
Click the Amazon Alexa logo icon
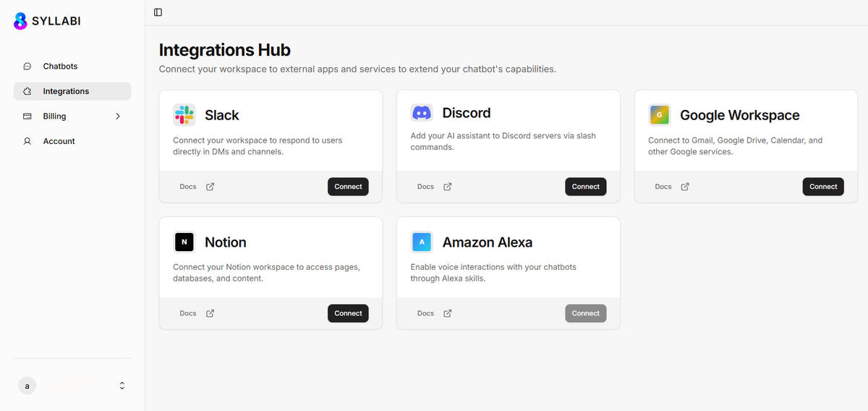pos(422,242)
